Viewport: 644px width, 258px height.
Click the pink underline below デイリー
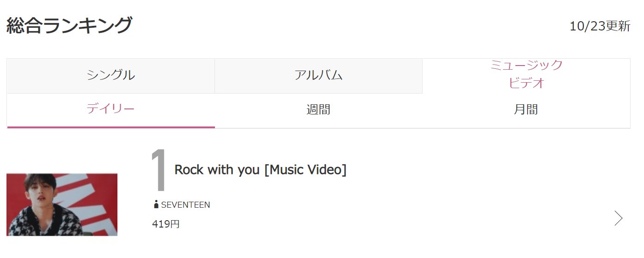111,127
